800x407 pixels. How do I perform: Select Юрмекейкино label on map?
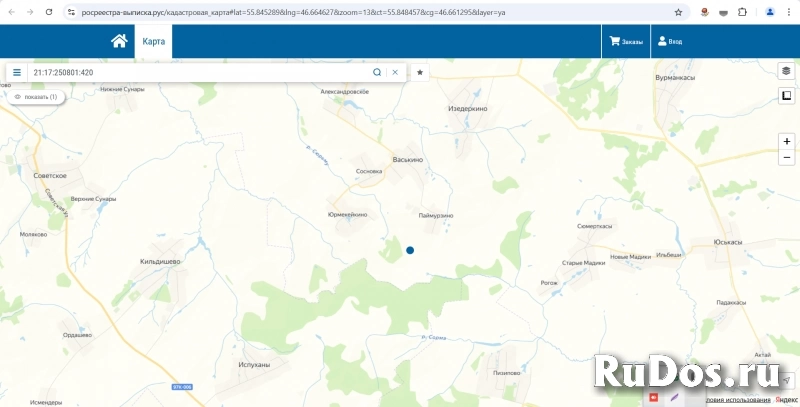click(347, 215)
